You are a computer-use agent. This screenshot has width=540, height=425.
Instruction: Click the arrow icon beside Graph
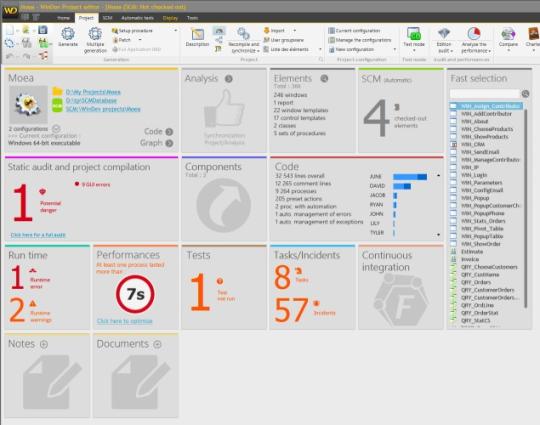click(x=169, y=143)
